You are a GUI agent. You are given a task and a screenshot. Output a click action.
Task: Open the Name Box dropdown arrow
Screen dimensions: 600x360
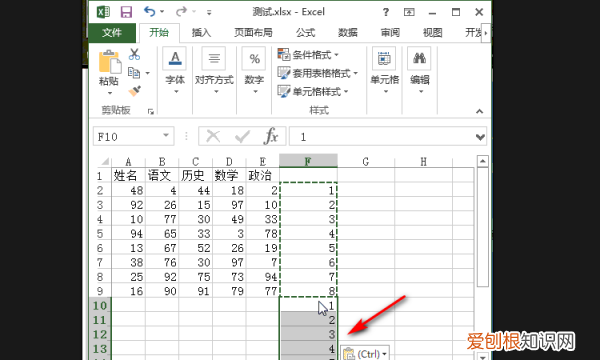click(166, 135)
